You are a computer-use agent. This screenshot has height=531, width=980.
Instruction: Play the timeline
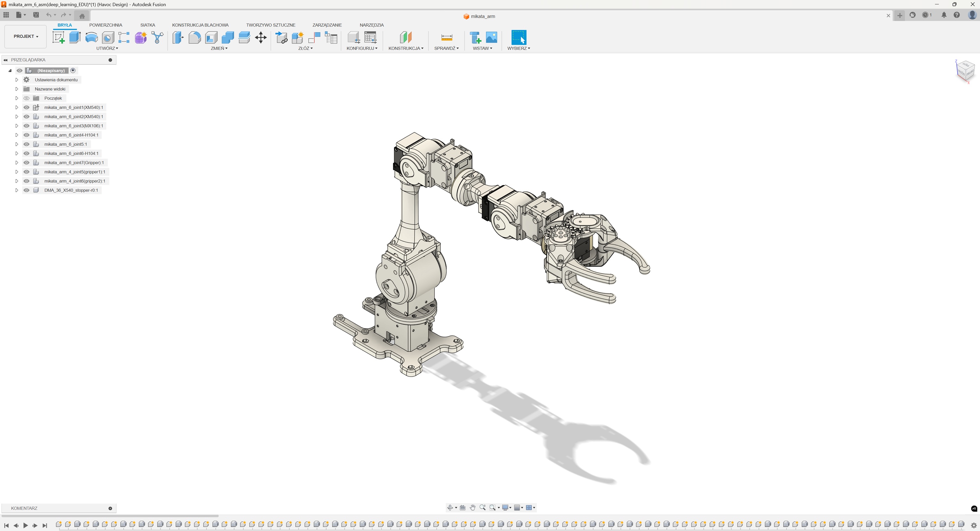click(x=26, y=525)
